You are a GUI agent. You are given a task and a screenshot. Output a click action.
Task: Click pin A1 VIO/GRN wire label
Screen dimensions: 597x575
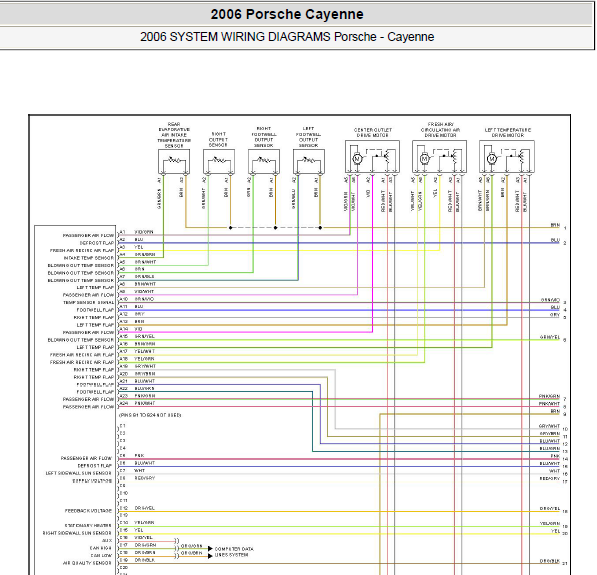tap(144, 232)
